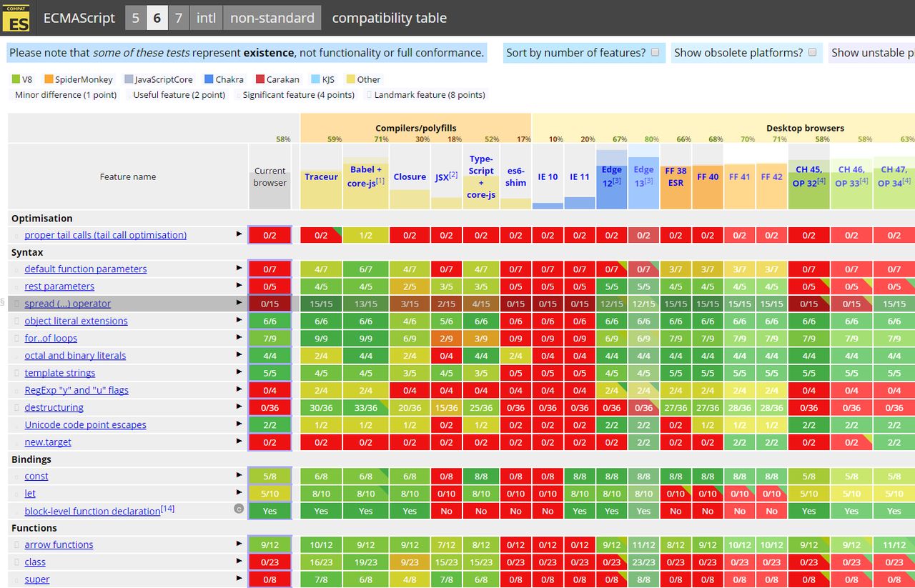Image resolution: width=915 pixels, height=588 pixels.
Task: Expand the const row arrow
Action: point(239,475)
